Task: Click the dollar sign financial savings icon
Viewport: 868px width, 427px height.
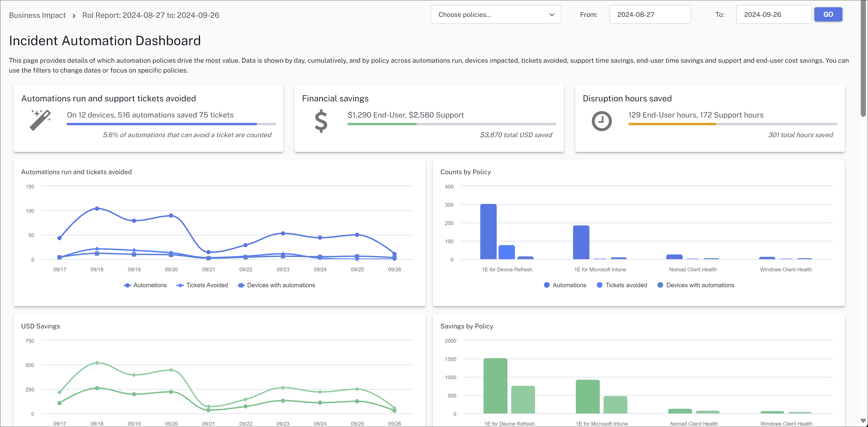Action: click(321, 121)
